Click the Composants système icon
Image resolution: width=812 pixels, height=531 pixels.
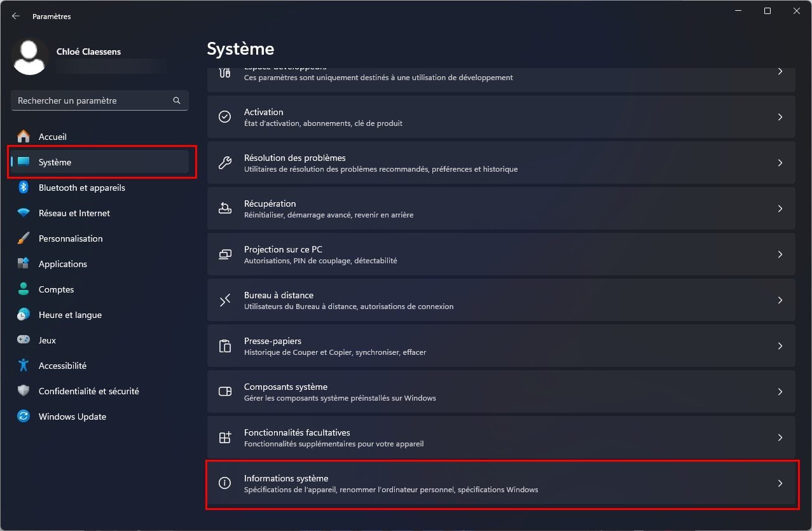click(x=224, y=392)
